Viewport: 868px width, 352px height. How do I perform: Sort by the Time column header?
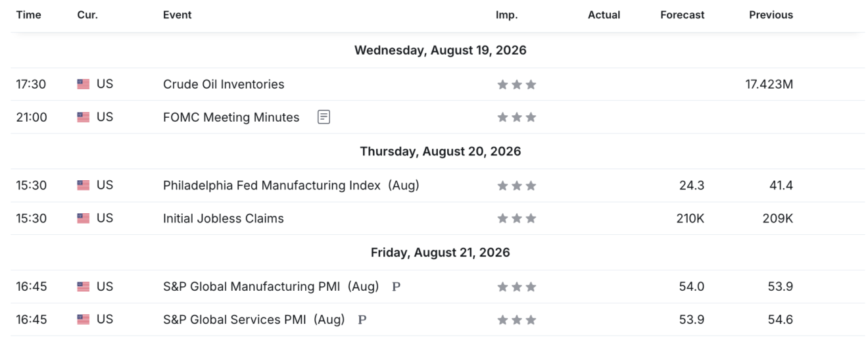tap(28, 14)
